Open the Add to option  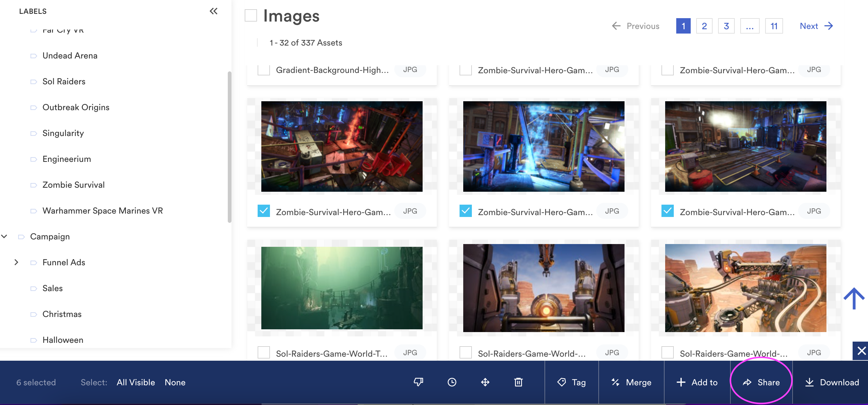(697, 383)
